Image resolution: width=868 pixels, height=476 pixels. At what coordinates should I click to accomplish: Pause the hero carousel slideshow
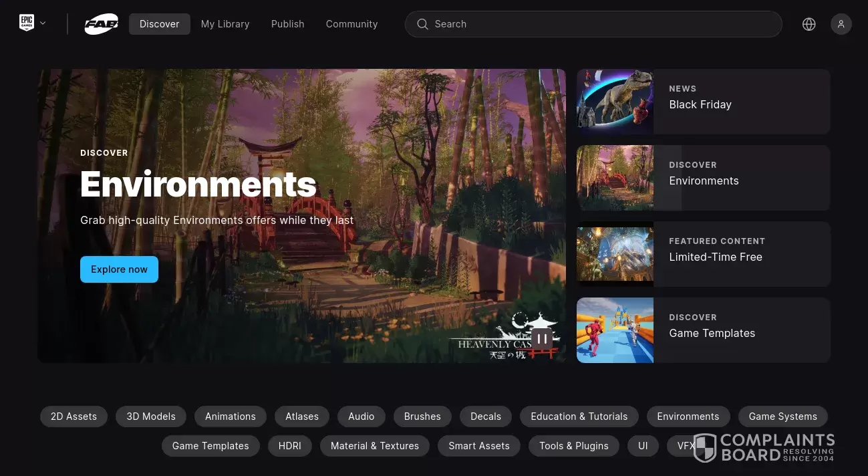click(x=542, y=339)
